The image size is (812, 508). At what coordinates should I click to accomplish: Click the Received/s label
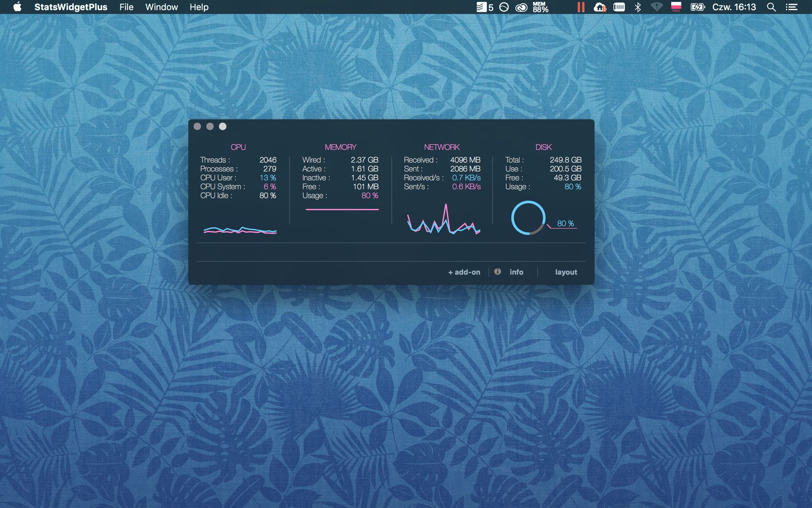(x=423, y=178)
